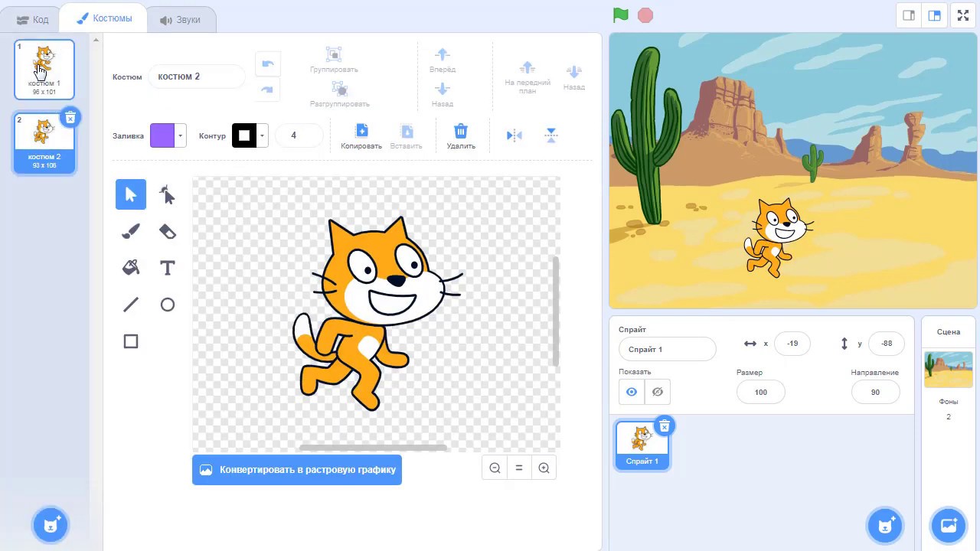Select костюм 2 thumbnail
Viewport: 980px width, 551px height.
tap(44, 143)
